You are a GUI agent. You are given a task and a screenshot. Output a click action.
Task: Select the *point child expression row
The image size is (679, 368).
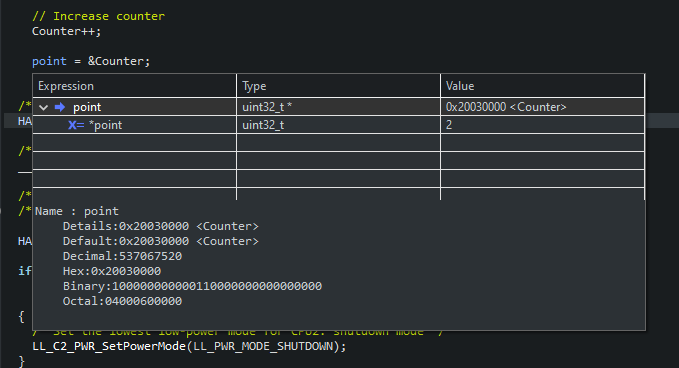tap(339, 125)
